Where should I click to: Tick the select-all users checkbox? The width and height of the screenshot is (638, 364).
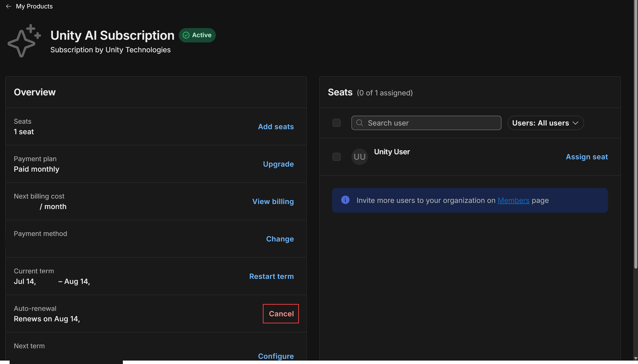click(x=337, y=123)
